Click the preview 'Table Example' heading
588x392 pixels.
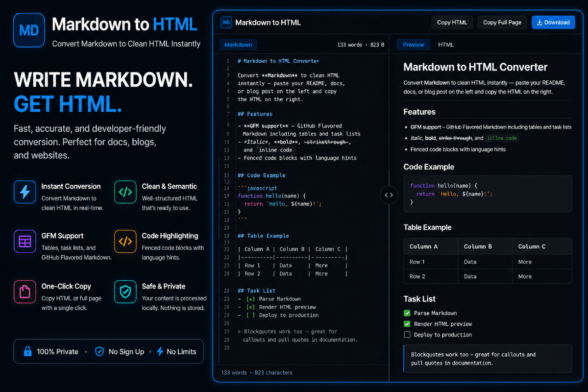click(427, 227)
